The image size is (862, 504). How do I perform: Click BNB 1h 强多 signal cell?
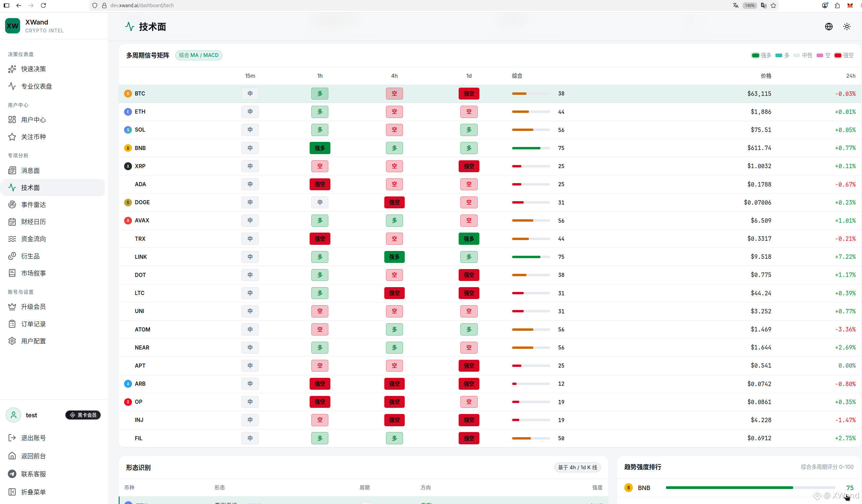(x=320, y=148)
